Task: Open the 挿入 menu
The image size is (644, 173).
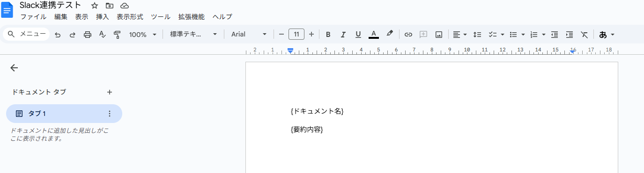Action: click(102, 16)
